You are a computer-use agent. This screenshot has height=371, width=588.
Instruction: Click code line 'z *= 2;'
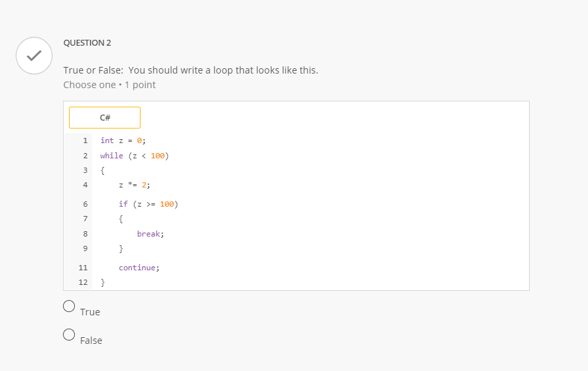(135, 185)
